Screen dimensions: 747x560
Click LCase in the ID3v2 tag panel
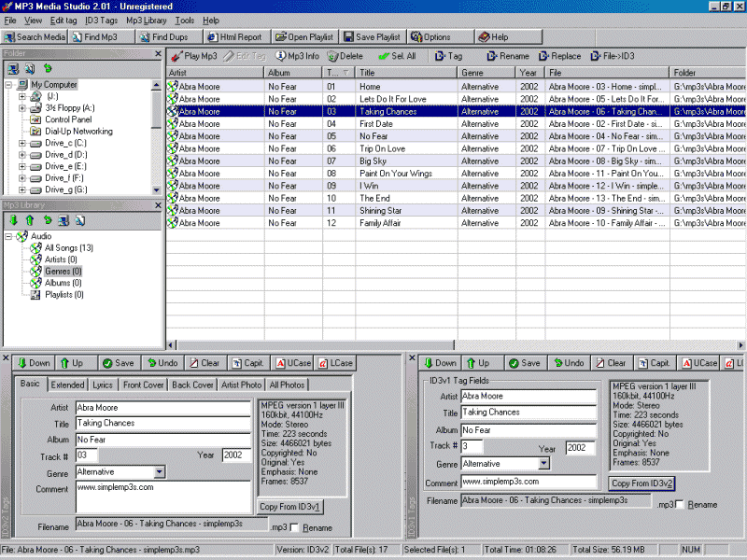[x=336, y=363]
